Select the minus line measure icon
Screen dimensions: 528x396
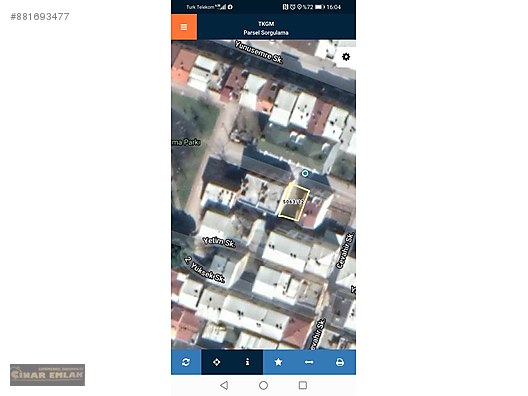(309, 362)
